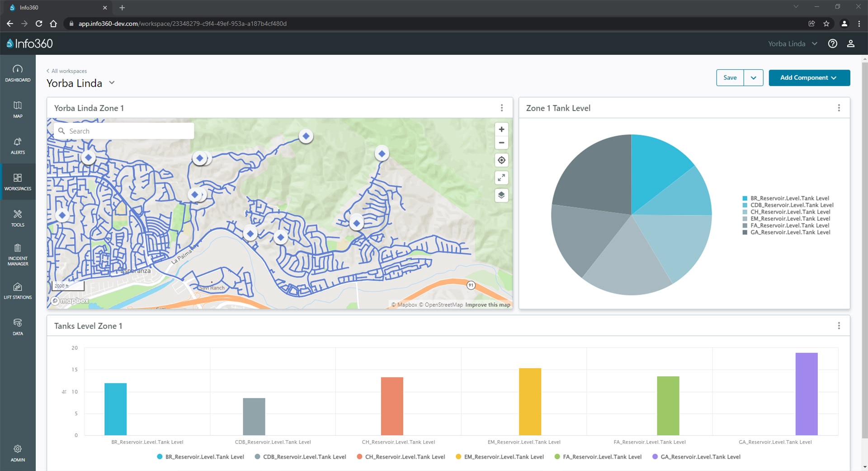Click the map zoom in button
The image size is (868, 471).
pos(501,129)
